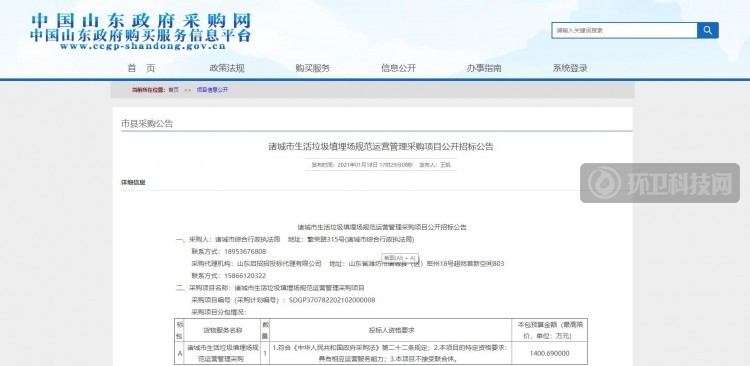This screenshot has width=750, height=366.
Task: Click the blue search magnifier button
Action: coord(707,30)
